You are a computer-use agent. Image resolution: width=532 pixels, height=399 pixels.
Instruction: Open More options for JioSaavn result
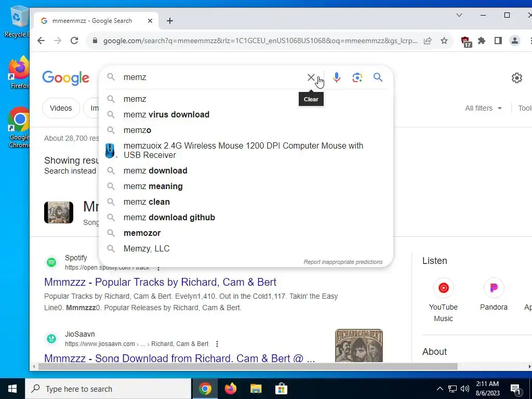(x=217, y=344)
